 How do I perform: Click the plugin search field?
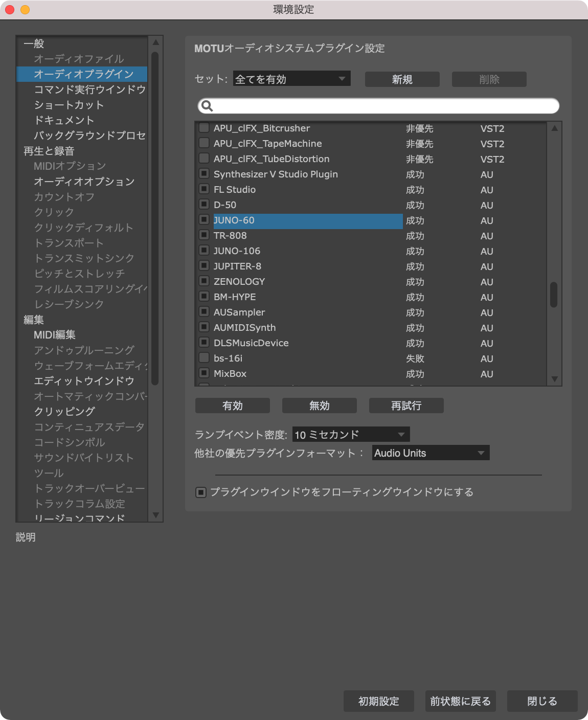click(x=378, y=106)
